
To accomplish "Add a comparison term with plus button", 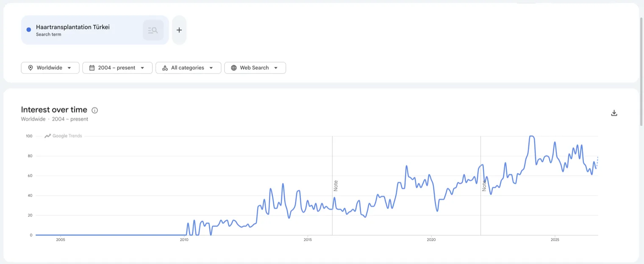I will [x=179, y=30].
